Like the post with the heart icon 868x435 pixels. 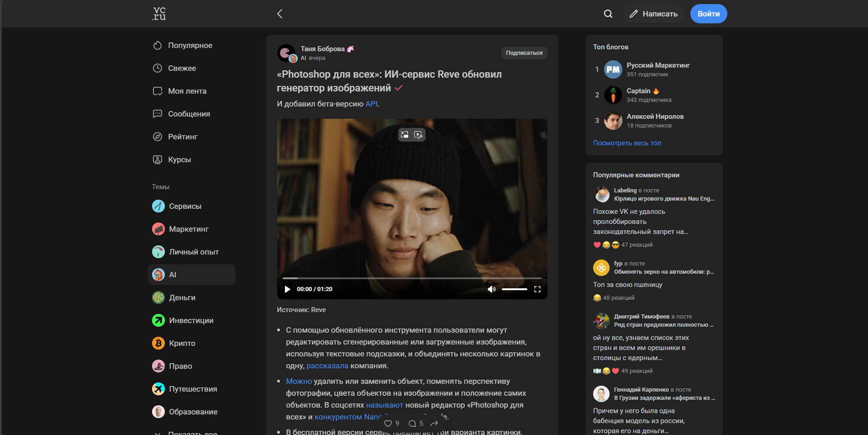point(388,424)
